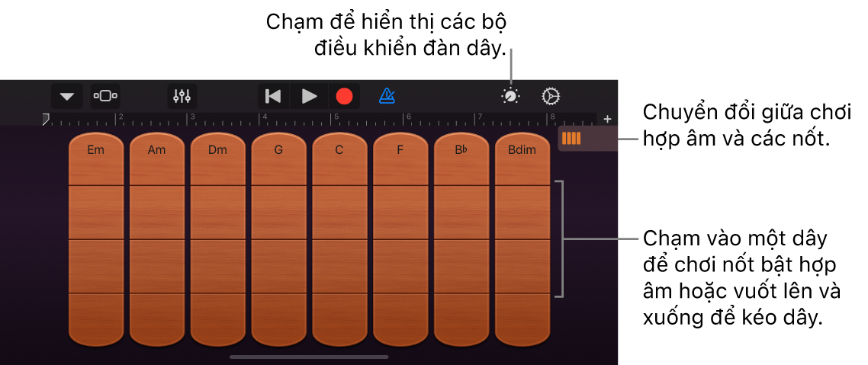Screen dimensions: 868x365
Task: Play the C chord strip
Action: 339,239
